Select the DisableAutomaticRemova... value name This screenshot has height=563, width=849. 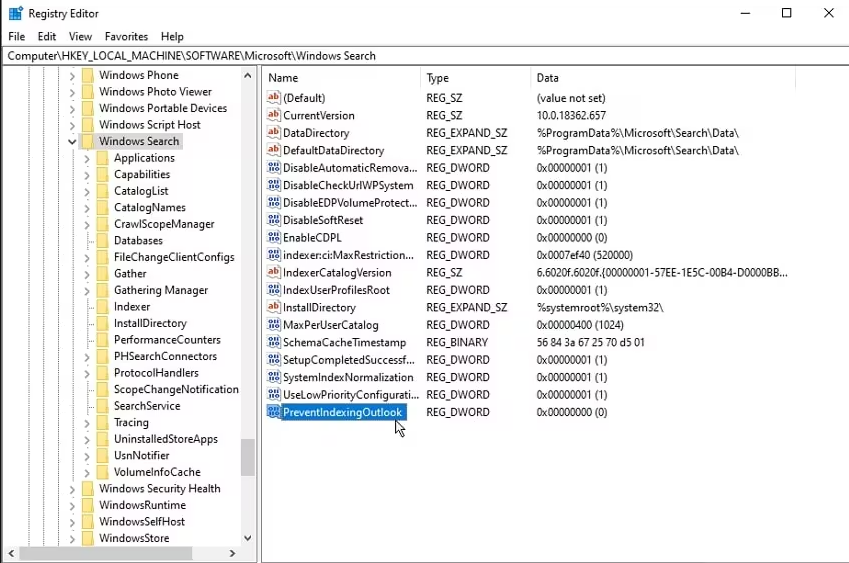coord(350,168)
